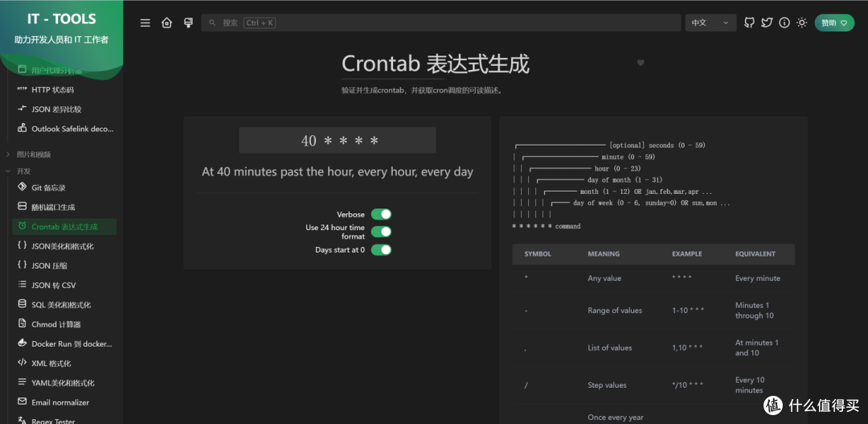The image size is (868, 424).
Task: Open the GitHub repository icon
Action: (749, 23)
